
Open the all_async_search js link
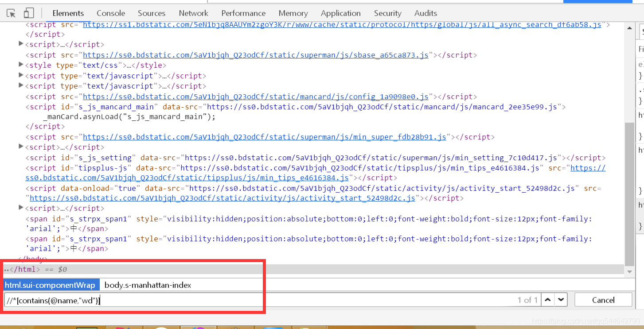[342, 24]
